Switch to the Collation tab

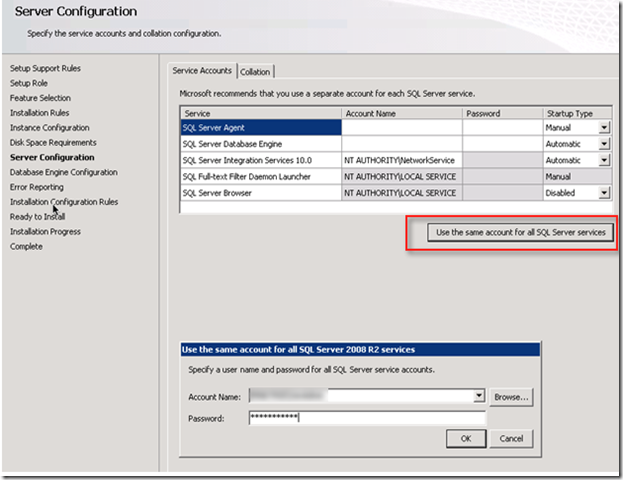click(255, 72)
